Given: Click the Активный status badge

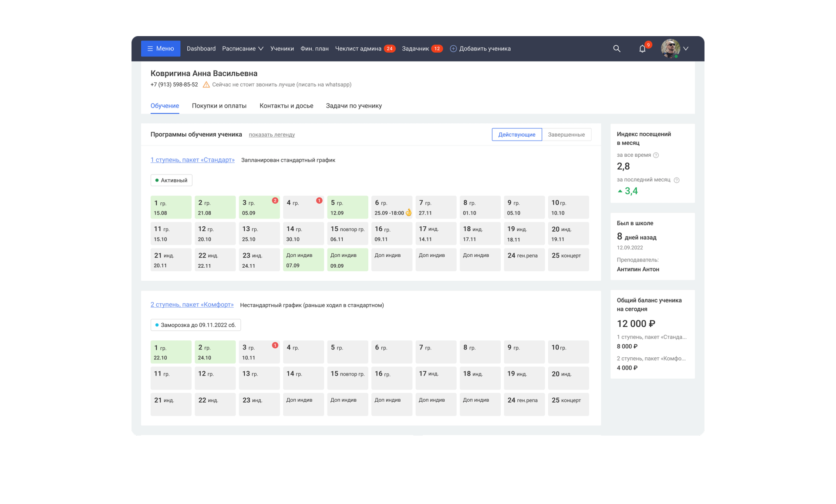Looking at the screenshot, I should [171, 180].
